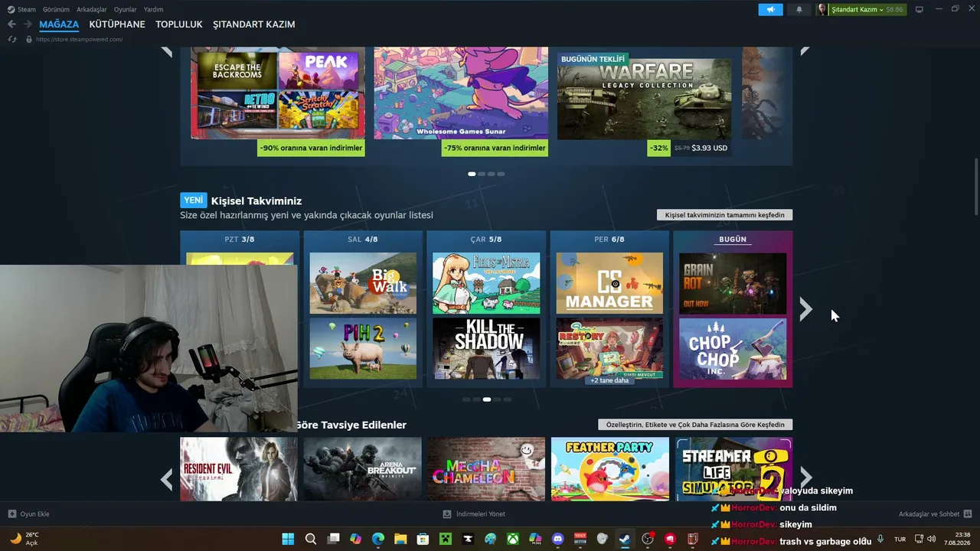Screen dimensions: 980x551
Task: Switch to the KÜTÜPHANE tab
Action: 117,24
